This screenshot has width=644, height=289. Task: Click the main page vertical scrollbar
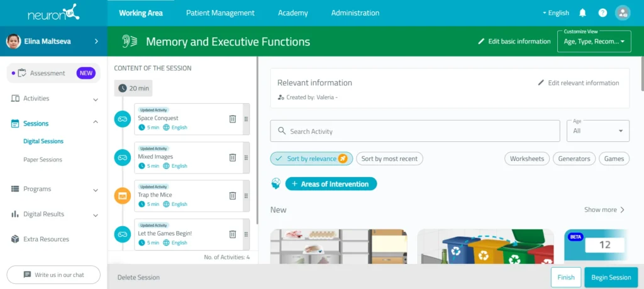click(x=642, y=74)
